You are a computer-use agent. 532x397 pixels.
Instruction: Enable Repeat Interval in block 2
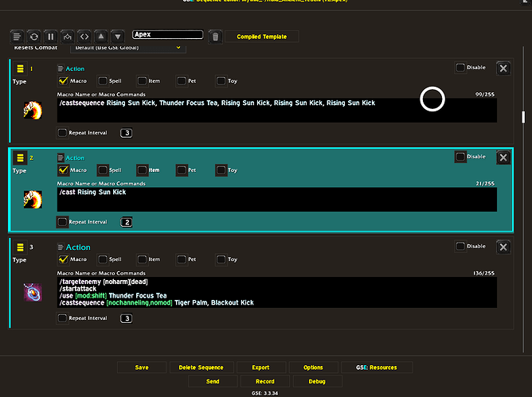tap(62, 222)
